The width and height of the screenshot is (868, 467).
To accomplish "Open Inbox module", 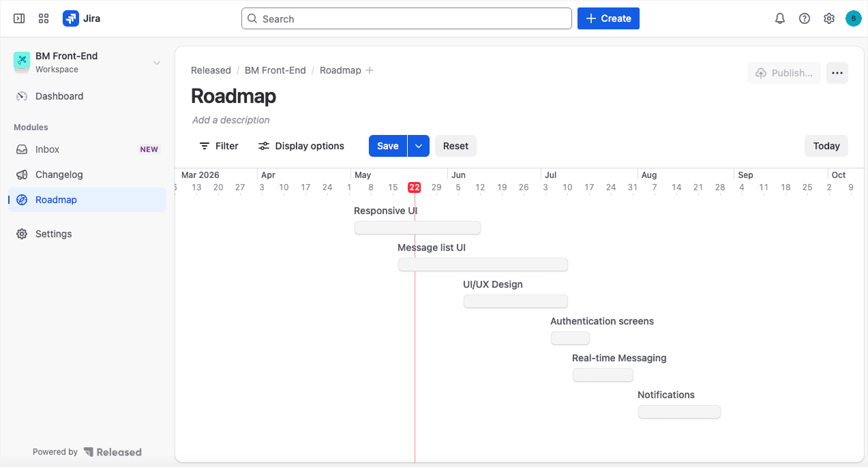I will click(87, 149).
